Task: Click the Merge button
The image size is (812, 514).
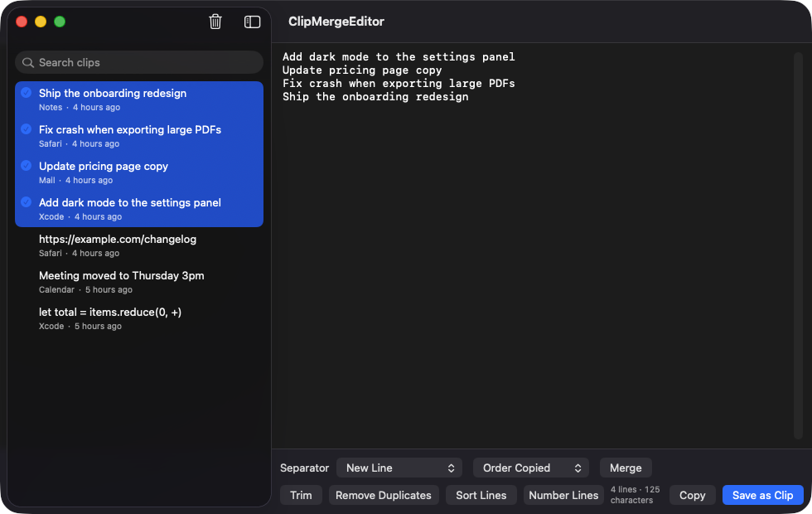Action: pyautogui.click(x=626, y=468)
